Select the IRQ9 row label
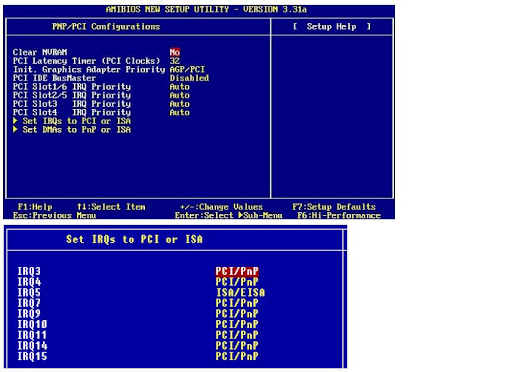Screen dimensions: 512x372 (x=29, y=314)
